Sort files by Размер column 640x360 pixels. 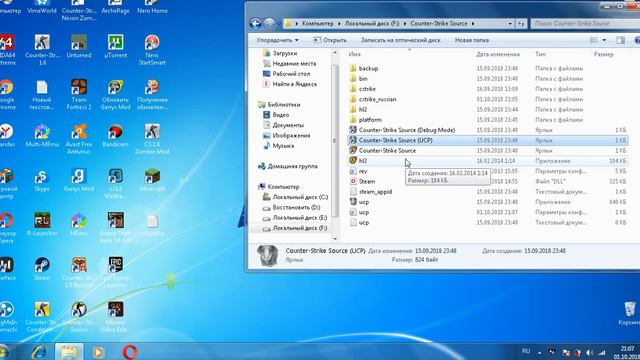pos(604,54)
